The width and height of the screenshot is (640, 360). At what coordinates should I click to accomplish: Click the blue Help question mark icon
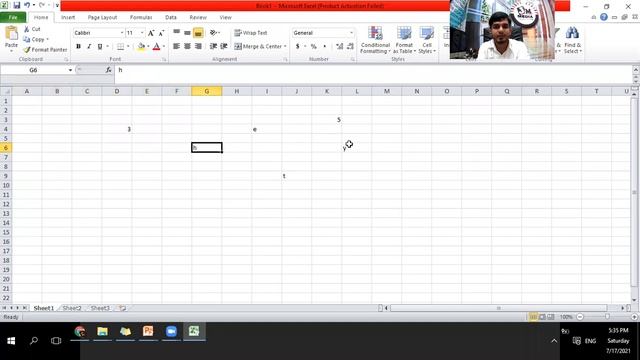pos(604,17)
